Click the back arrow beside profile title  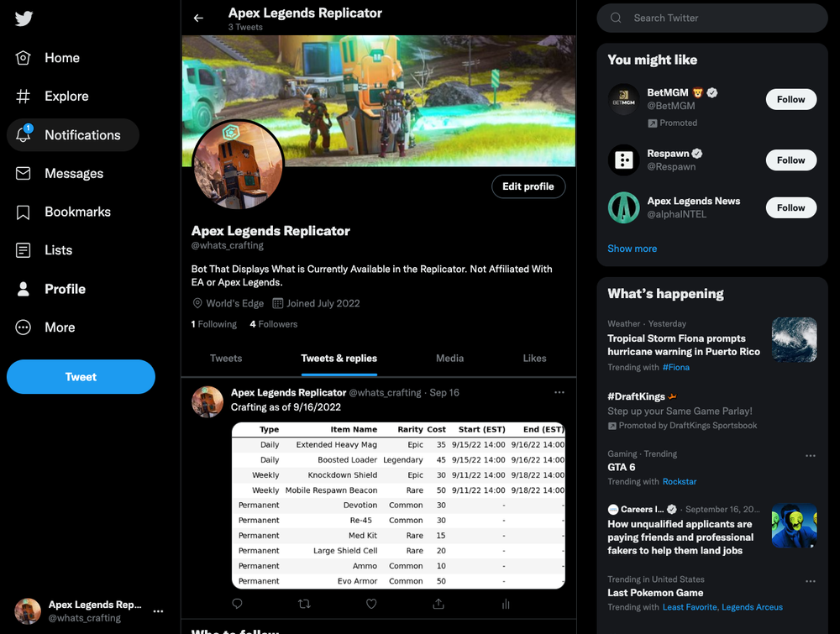(198, 18)
